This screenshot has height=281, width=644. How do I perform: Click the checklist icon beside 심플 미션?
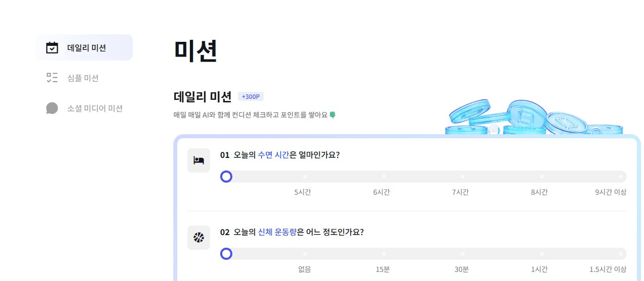[x=52, y=78]
